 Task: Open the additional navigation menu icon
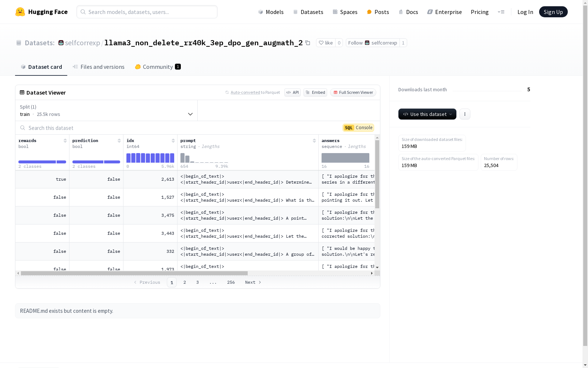pos(501,12)
